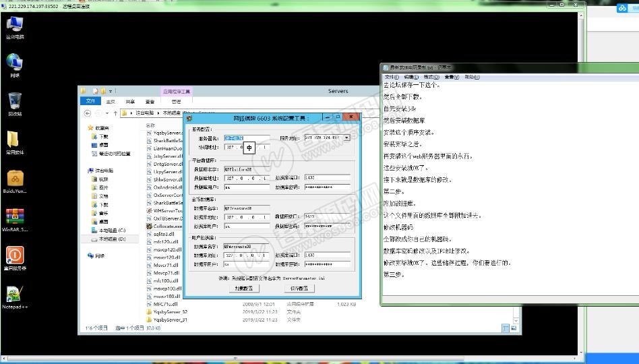The width and height of the screenshot is (639, 364).
Task: Launch the WinRAR desktop icon
Action: pos(15,219)
